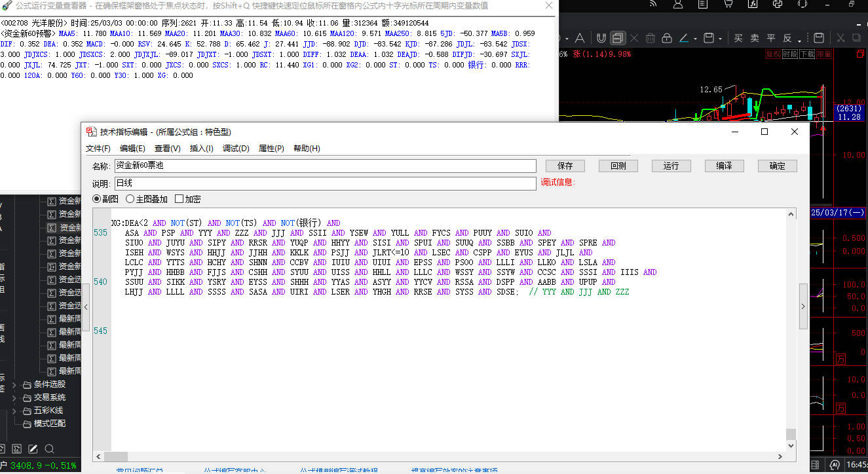The height and width of the screenshot is (474, 868).
Task: Click the shopping cart icon at top
Action: (728, 5)
